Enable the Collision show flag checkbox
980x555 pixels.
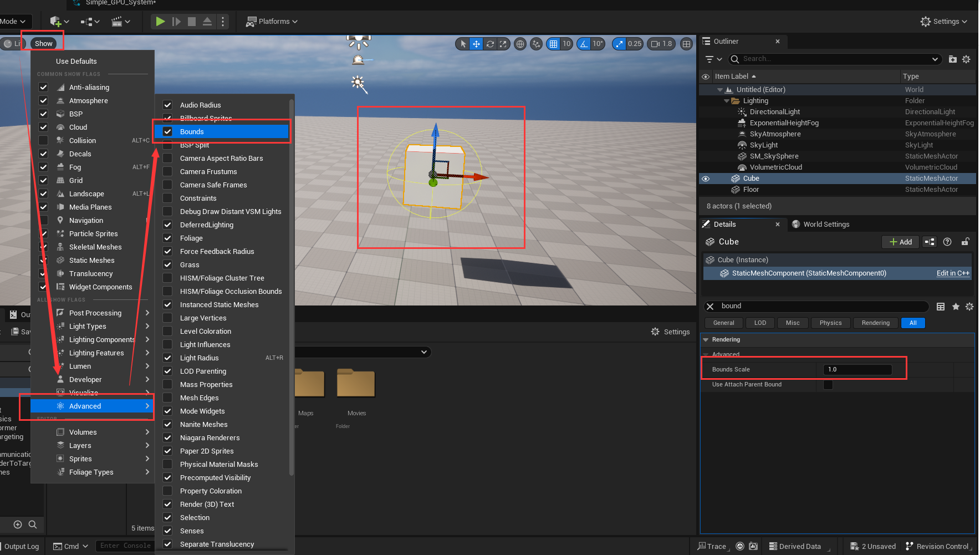43,140
